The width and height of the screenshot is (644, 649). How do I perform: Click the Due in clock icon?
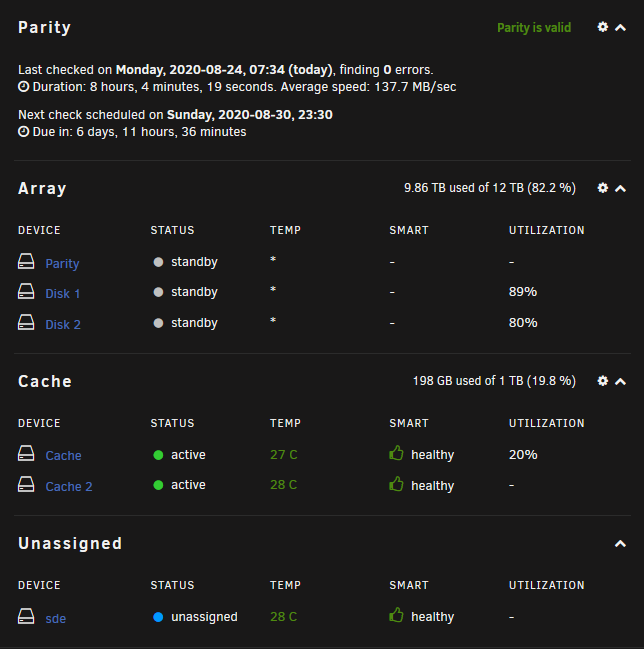[24, 132]
